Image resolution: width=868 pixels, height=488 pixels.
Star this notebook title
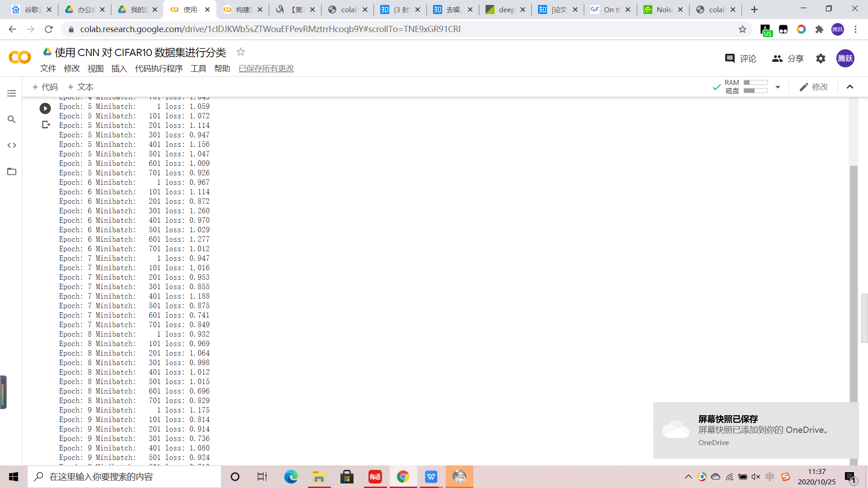click(x=241, y=52)
